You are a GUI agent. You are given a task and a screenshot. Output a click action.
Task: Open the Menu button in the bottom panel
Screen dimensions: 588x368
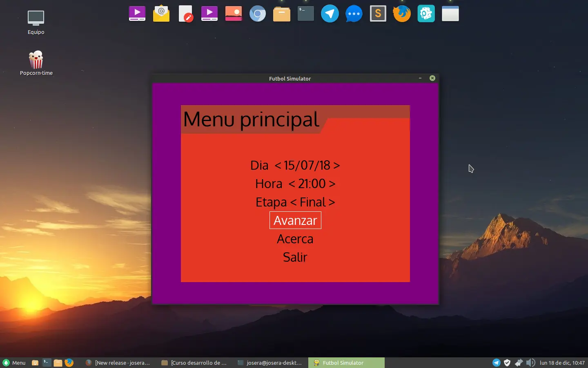point(14,363)
